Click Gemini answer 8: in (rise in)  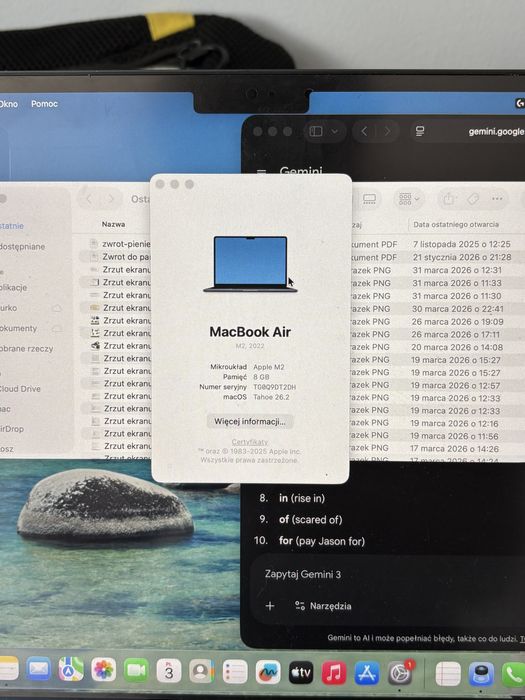pos(302,498)
